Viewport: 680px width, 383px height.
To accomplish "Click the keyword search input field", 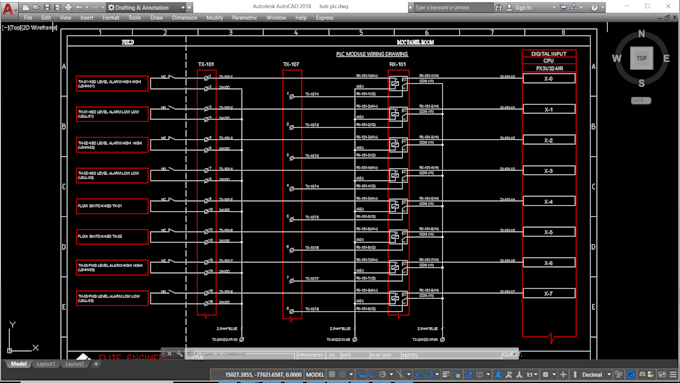I will point(453,7).
